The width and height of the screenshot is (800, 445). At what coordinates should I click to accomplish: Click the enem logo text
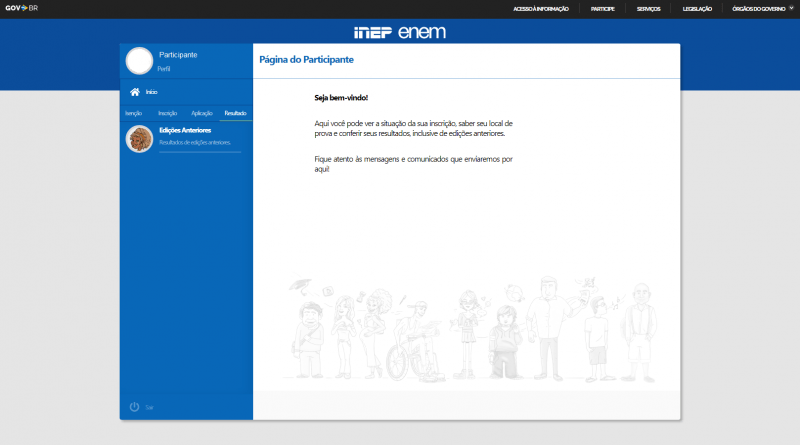[422, 32]
